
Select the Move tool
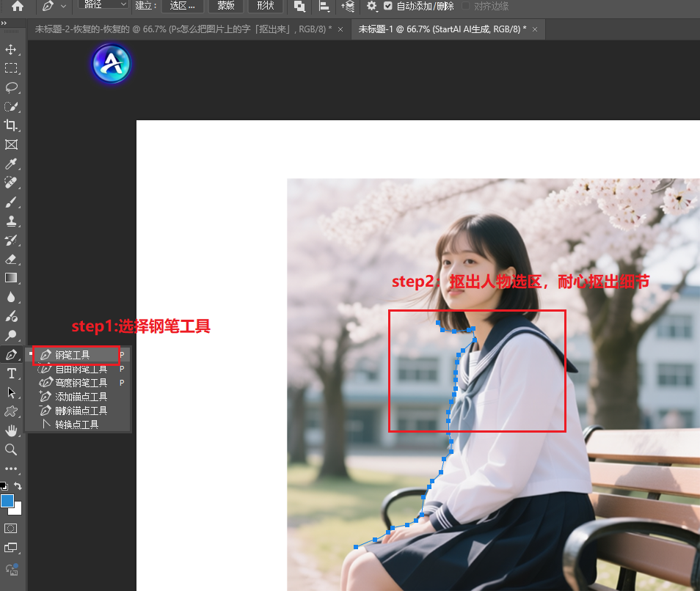coord(12,50)
